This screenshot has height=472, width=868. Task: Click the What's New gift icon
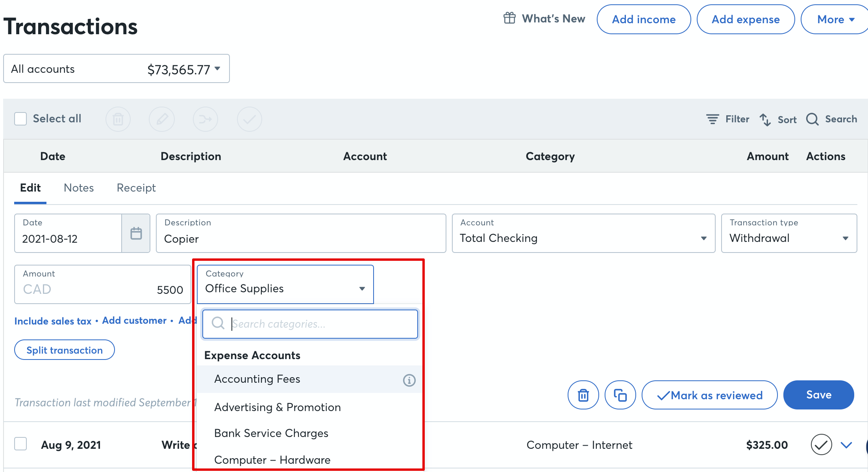pos(509,18)
